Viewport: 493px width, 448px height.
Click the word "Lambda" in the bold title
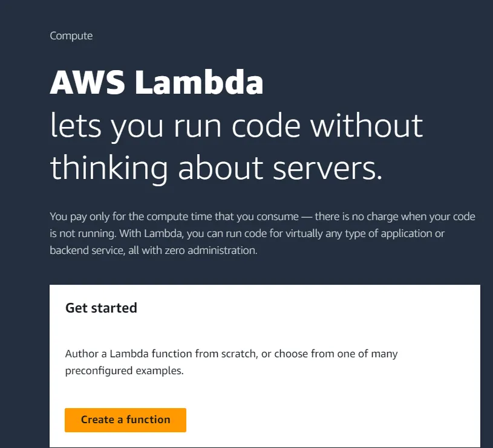tap(199, 82)
